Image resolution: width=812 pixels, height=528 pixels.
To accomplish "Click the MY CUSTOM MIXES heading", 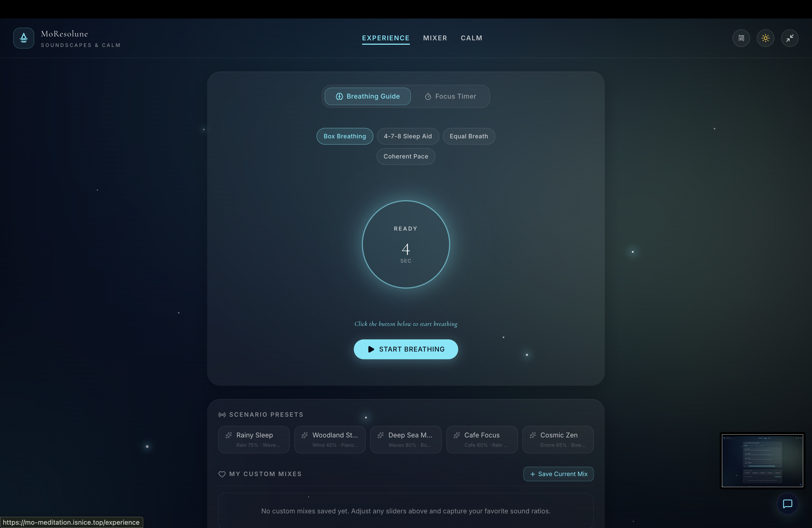I will click(x=265, y=474).
